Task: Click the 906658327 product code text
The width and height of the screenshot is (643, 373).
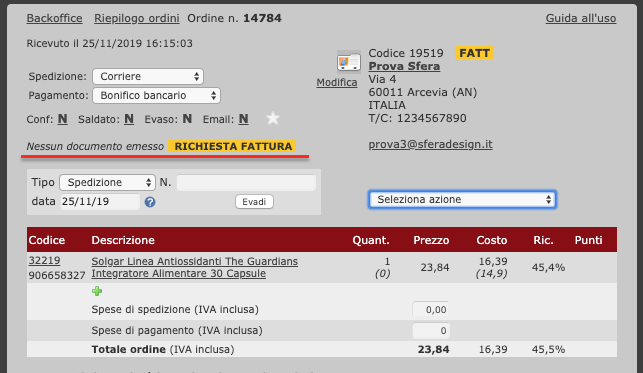Action: pyautogui.click(x=57, y=275)
